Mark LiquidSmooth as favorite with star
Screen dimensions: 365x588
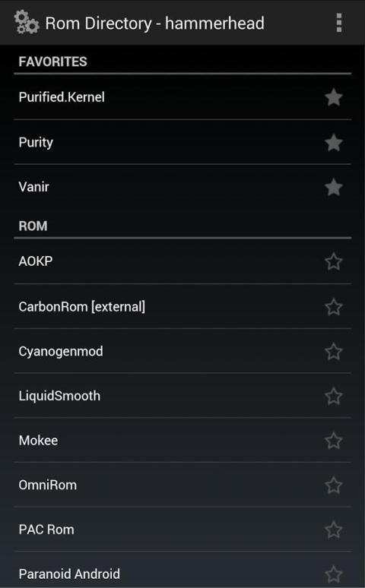[x=334, y=397]
